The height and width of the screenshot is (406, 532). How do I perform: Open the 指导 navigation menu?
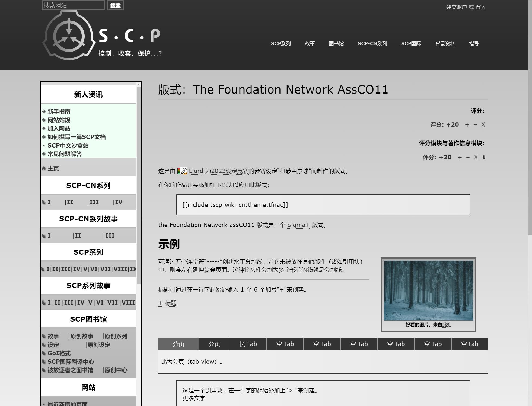tap(474, 44)
